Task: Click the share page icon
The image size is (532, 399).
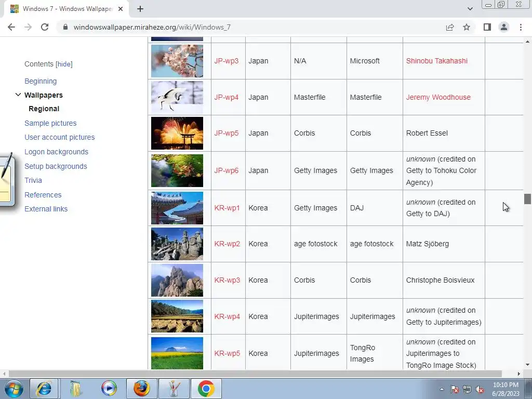Action: coord(450,27)
